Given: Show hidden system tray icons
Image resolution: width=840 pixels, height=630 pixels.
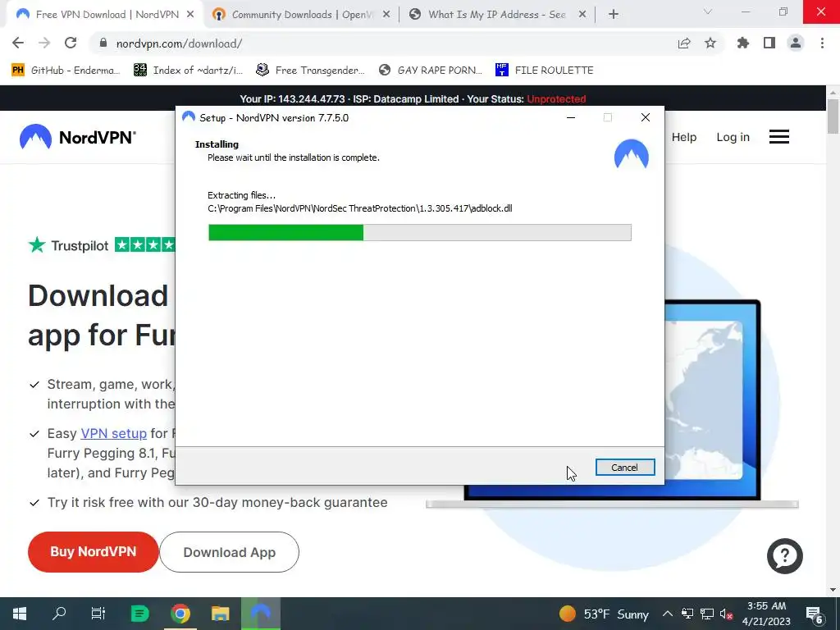Looking at the screenshot, I should coord(668,614).
